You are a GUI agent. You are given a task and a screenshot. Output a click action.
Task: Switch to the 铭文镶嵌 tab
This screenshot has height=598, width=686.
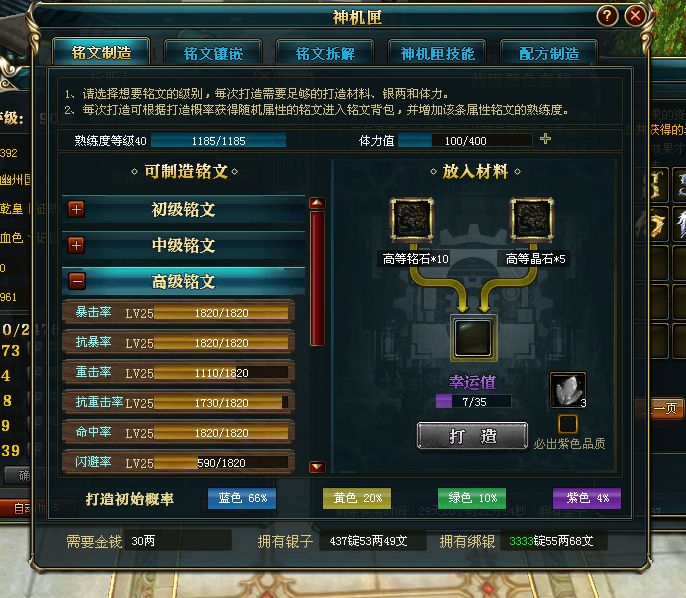click(213, 53)
